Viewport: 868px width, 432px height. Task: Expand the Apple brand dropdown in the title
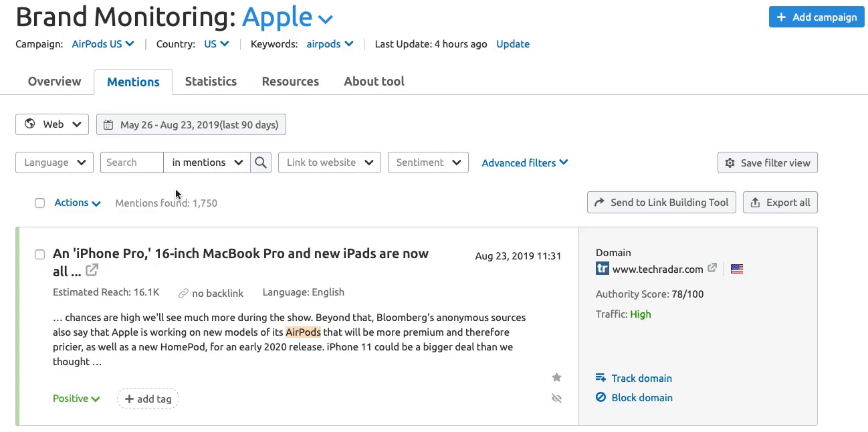point(288,18)
